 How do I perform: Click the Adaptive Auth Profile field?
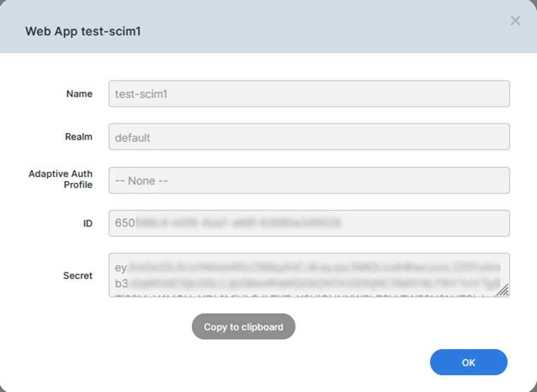click(x=308, y=180)
